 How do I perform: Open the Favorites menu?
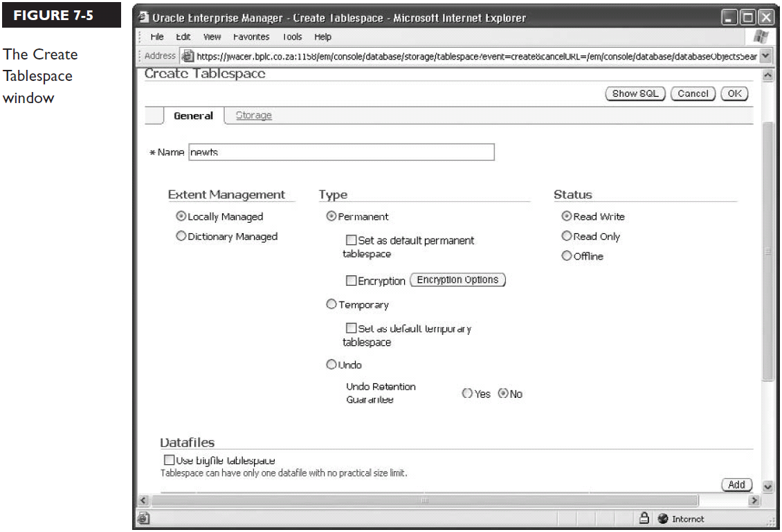pyautogui.click(x=253, y=36)
